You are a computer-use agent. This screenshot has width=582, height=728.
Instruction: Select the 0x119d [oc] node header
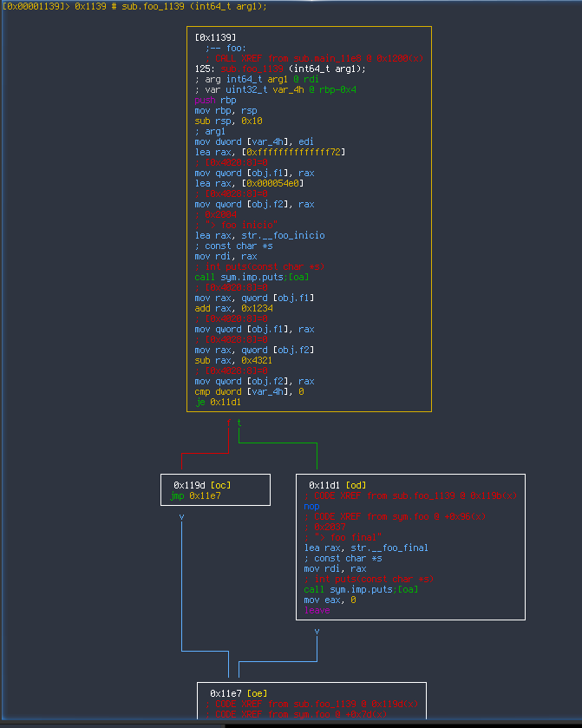click(200, 484)
